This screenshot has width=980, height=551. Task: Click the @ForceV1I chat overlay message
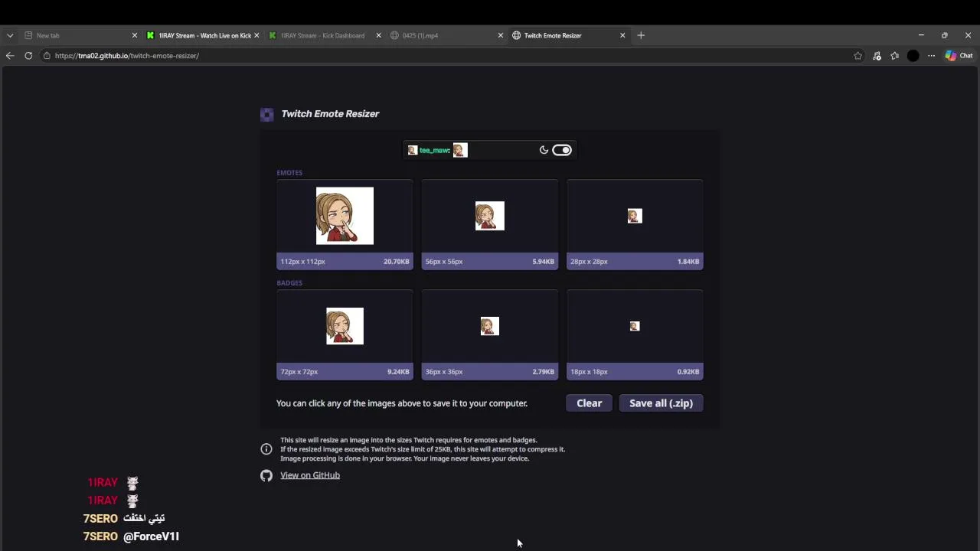coord(151,536)
